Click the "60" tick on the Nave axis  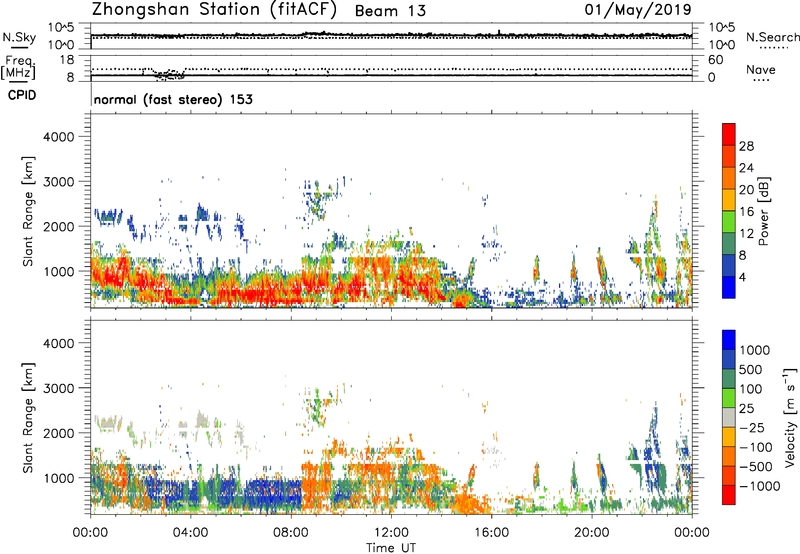pos(715,60)
